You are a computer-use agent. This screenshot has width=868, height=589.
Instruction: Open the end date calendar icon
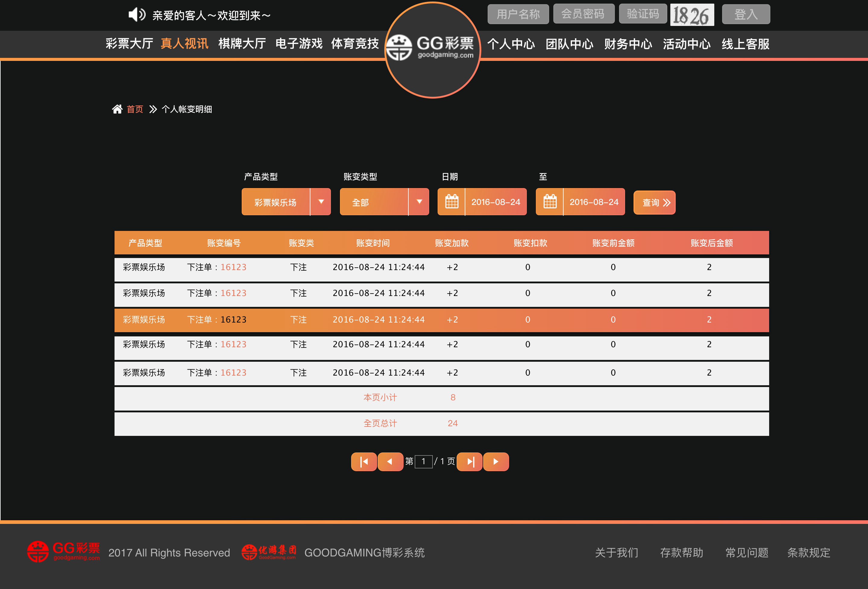(x=550, y=202)
